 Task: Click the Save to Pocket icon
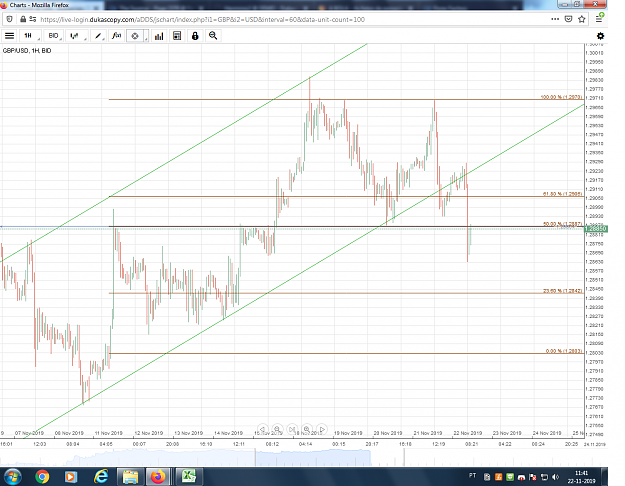point(569,19)
